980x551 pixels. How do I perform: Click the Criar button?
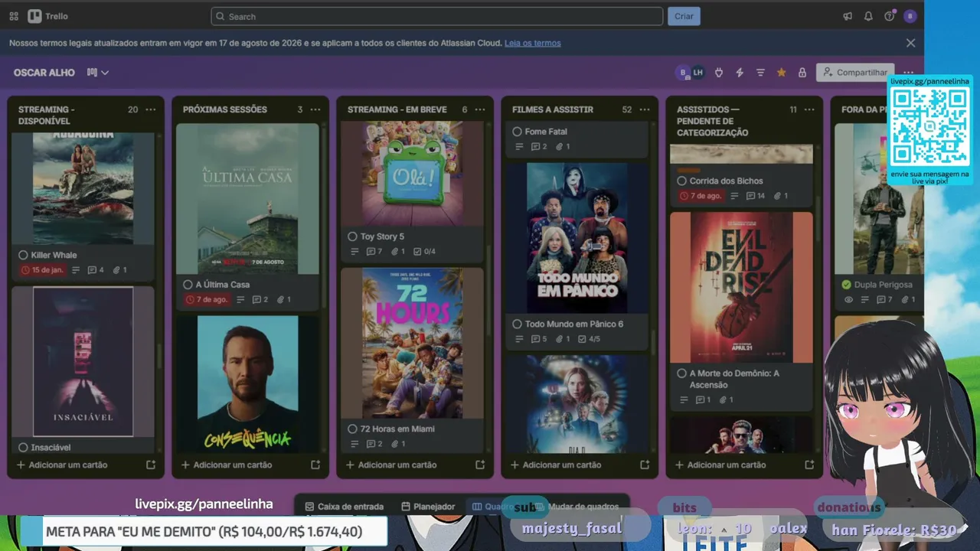point(684,16)
